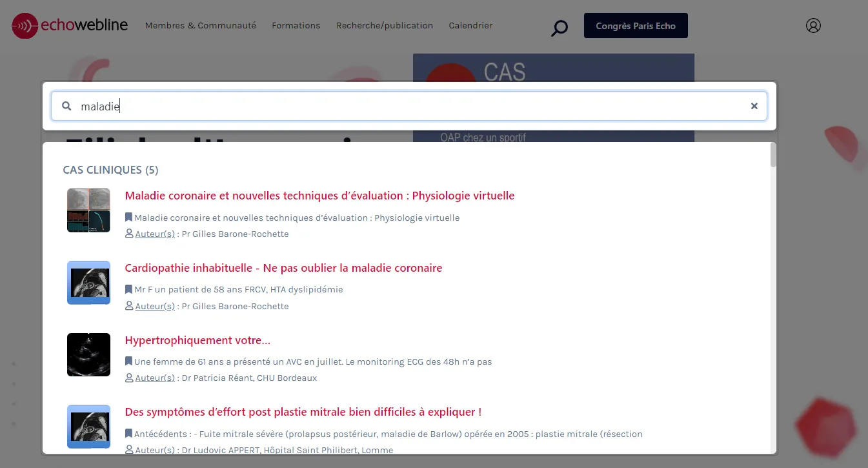The width and height of the screenshot is (868, 468).
Task: Click the magnifier search icon in header
Action: click(x=560, y=28)
